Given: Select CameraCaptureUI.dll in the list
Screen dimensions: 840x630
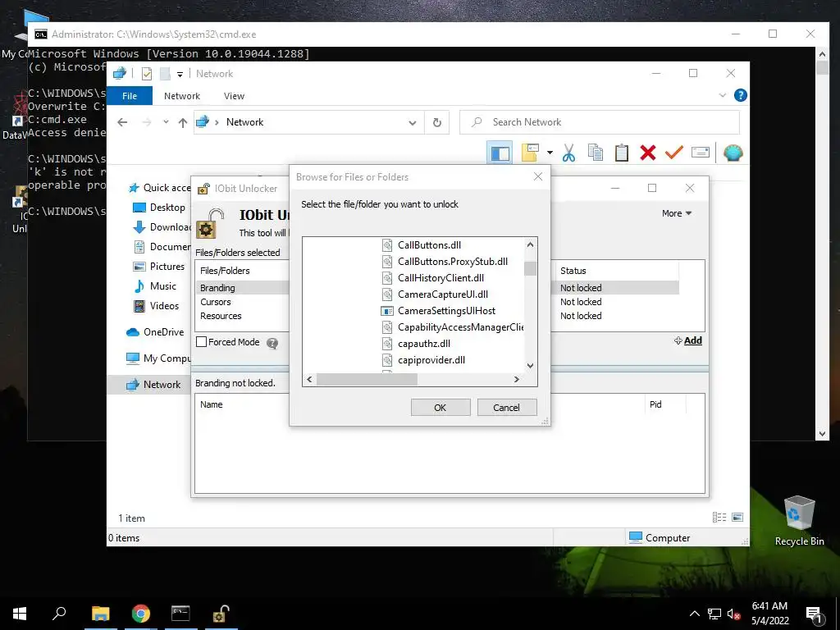Looking at the screenshot, I should [x=442, y=294].
